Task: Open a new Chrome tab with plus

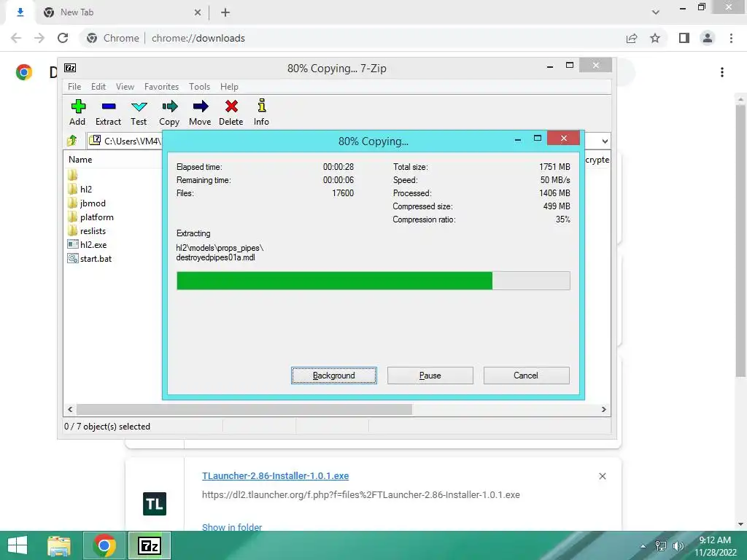Action: pos(225,12)
